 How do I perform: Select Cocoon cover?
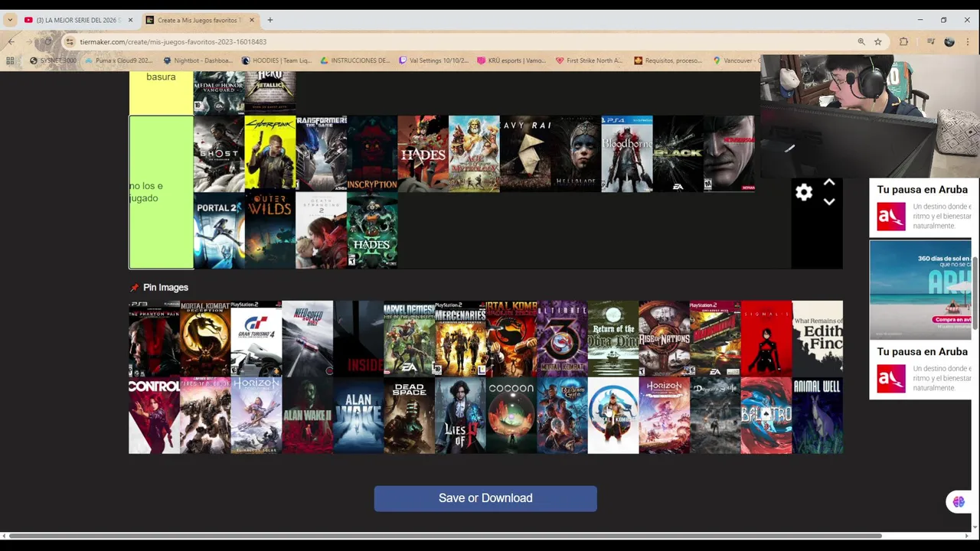pyautogui.click(x=511, y=416)
